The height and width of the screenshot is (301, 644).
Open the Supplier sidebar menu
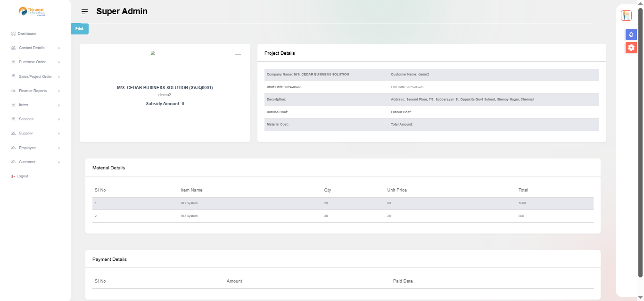(x=26, y=133)
